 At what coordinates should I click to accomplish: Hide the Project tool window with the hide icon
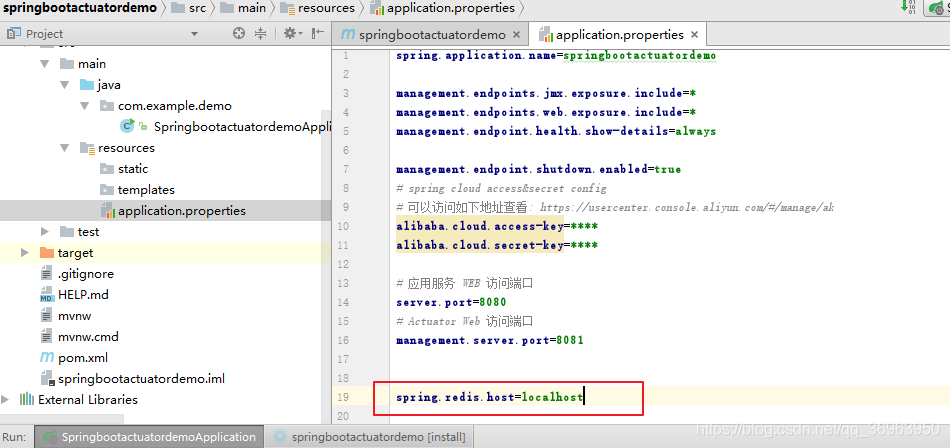click(317, 33)
